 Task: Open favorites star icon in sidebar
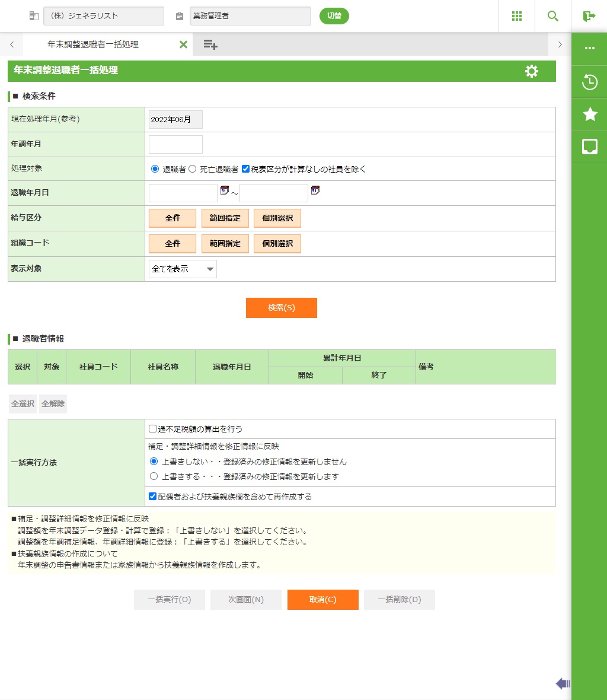(x=589, y=114)
